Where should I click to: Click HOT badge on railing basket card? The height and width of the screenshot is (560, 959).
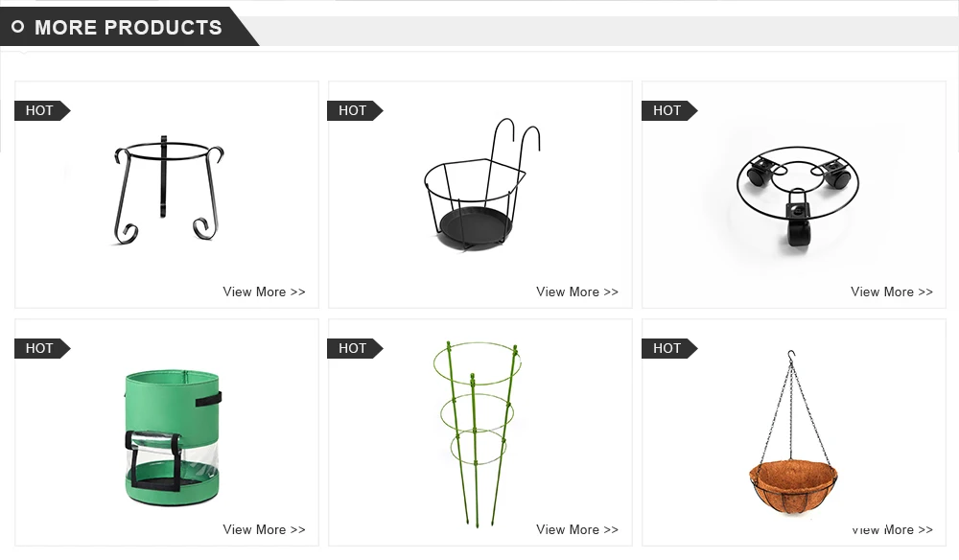(x=356, y=110)
